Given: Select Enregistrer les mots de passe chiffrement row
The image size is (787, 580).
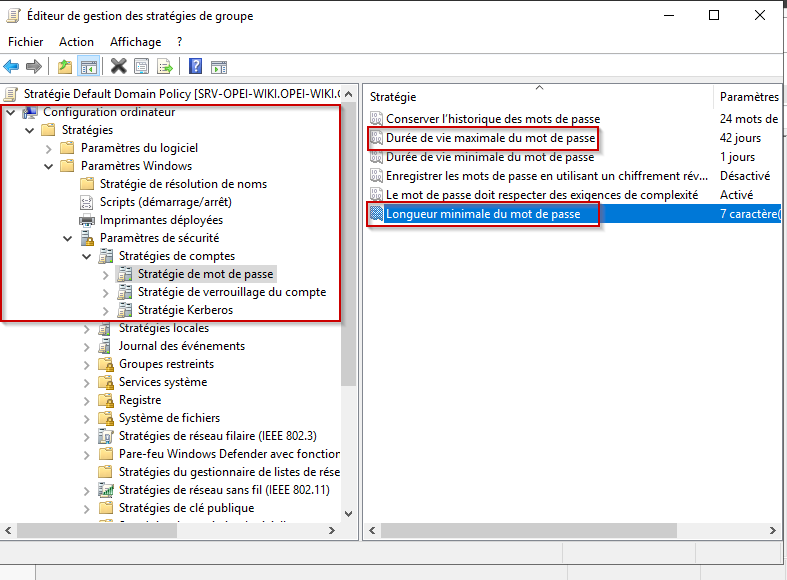Looking at the screenshot, I should point(547,176).
